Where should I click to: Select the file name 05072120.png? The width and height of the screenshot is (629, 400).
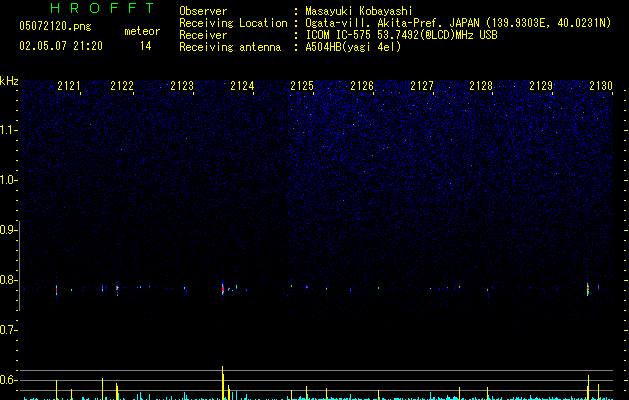(x=55, y=26)
